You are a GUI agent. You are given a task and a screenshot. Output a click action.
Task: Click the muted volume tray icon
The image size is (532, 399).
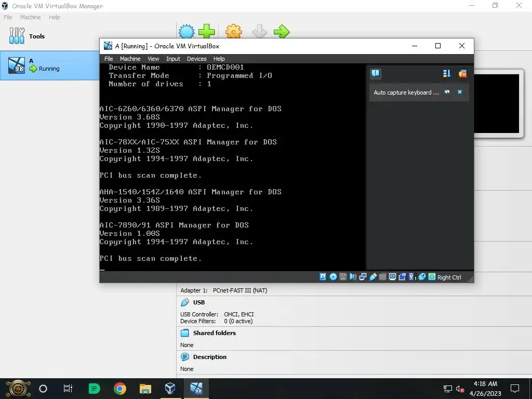coord(460,389)
